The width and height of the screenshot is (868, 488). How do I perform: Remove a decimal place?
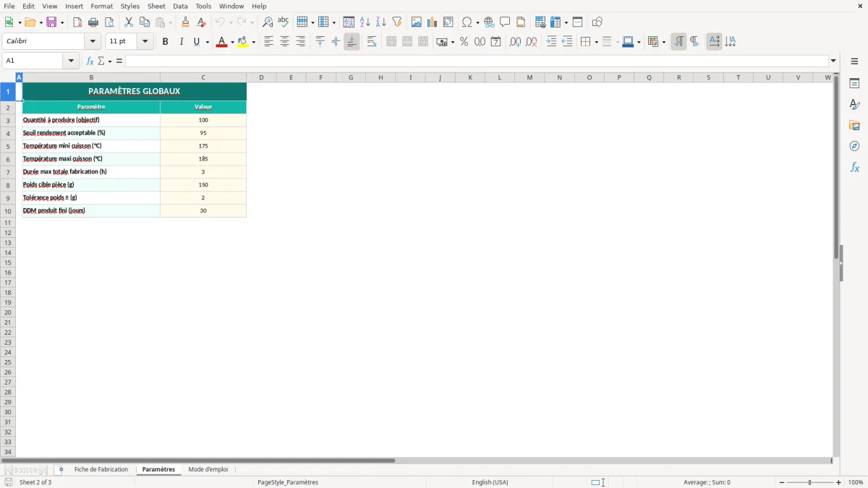[x=532, y=42]
